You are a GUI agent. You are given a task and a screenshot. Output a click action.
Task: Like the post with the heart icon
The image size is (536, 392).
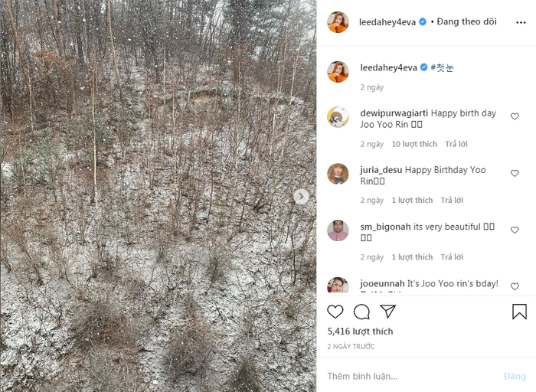click(335, 312)
